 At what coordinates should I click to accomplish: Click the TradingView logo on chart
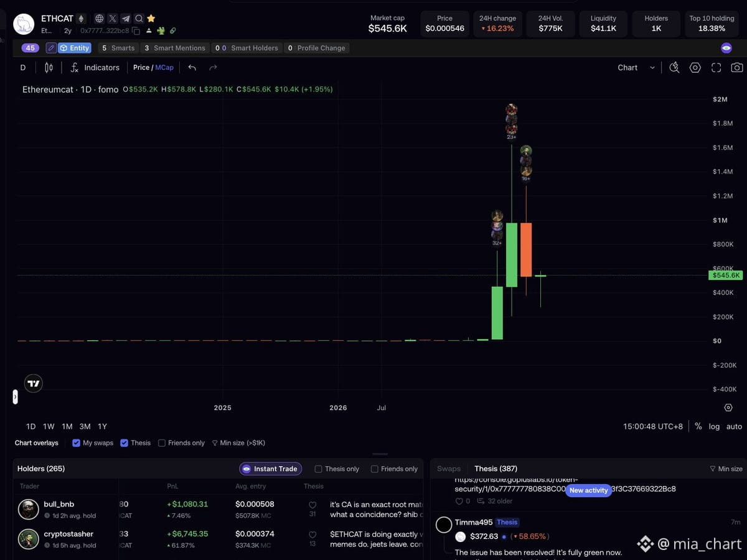[34, 384]
